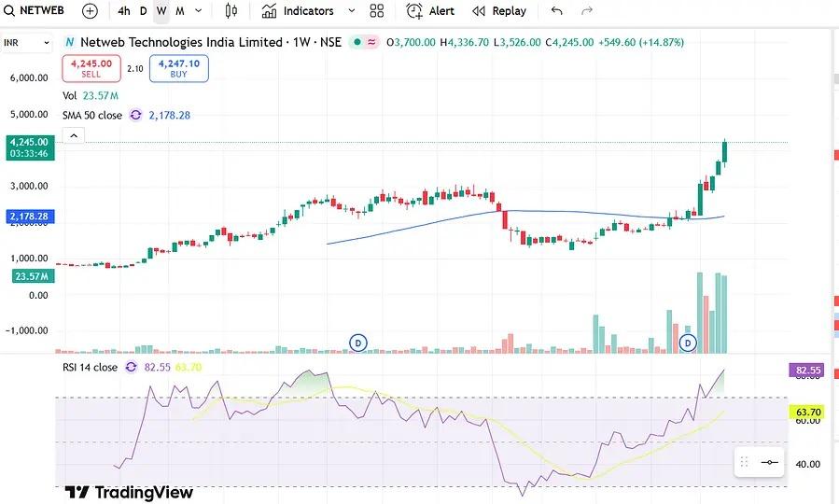Undo the last chart action
Screen dimensions: 839x504
(x=556, y=10)
